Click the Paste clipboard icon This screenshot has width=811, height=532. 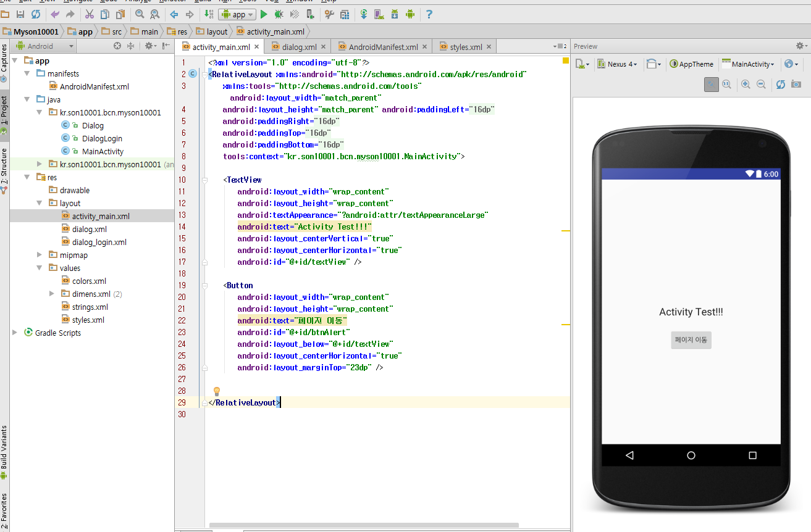click(x=120, y=14)
